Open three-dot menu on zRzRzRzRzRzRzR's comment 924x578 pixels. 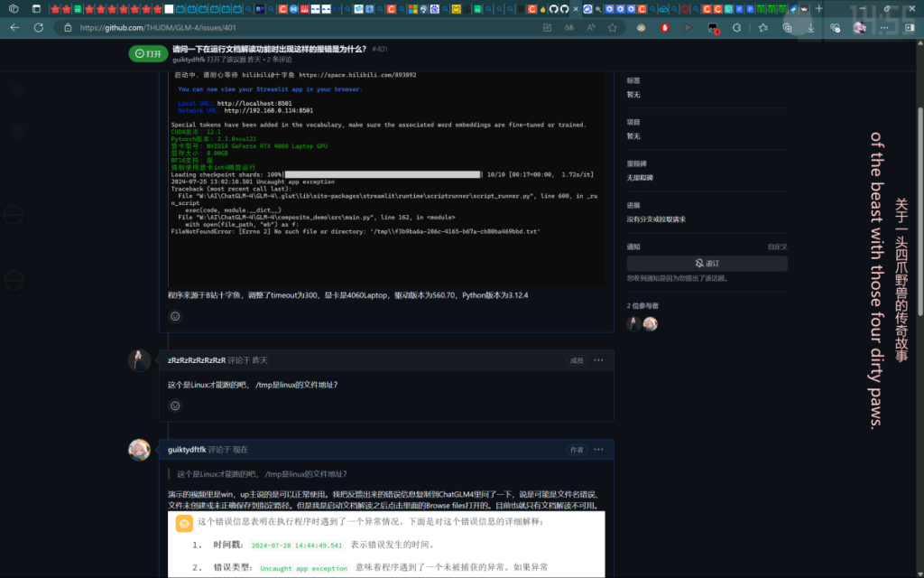pos(598,360)
